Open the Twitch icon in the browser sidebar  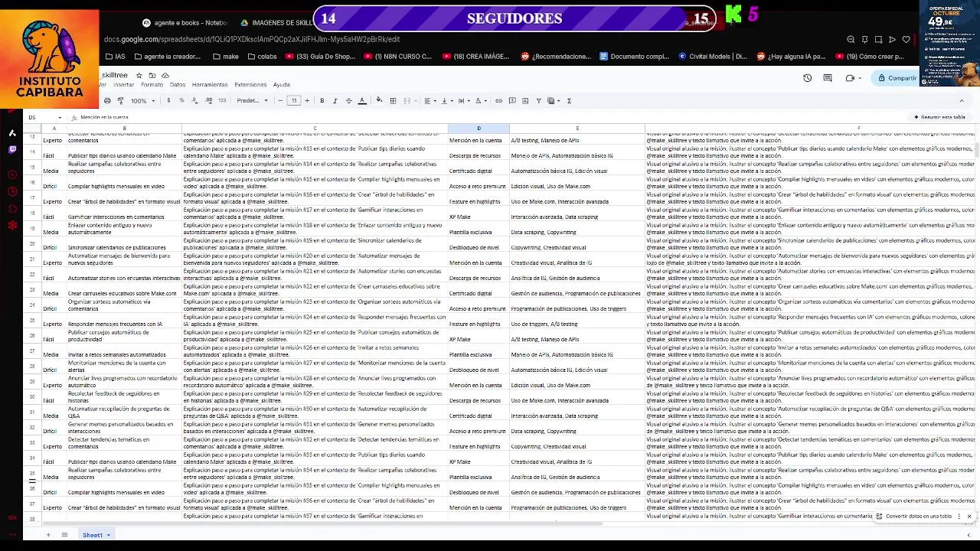12,149
